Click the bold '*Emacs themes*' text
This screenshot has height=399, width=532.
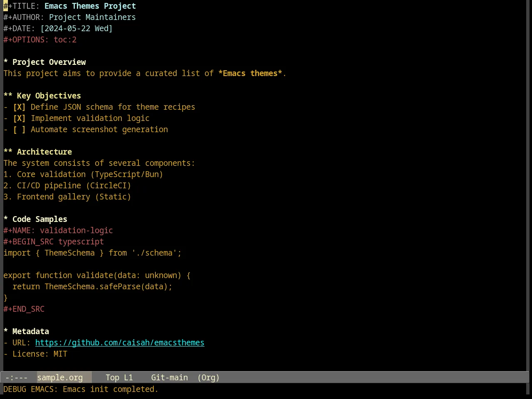coord(250,74)
